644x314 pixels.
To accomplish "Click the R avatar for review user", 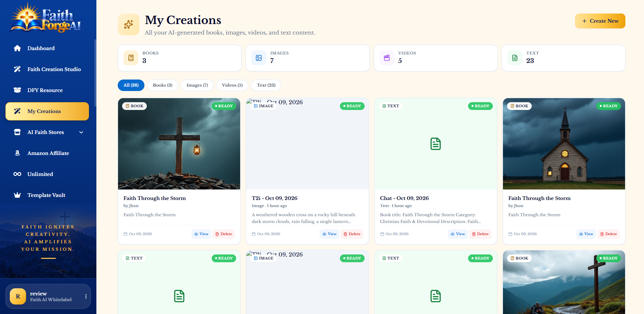I will pos(18,296).
